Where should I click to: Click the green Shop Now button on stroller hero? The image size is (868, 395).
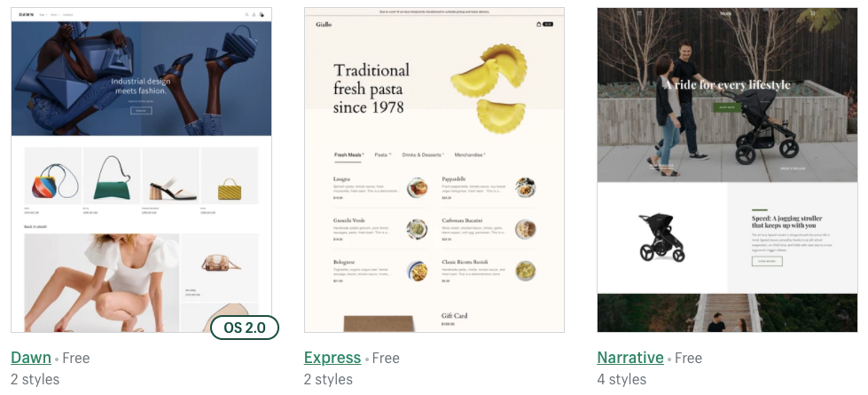point(727,107)
